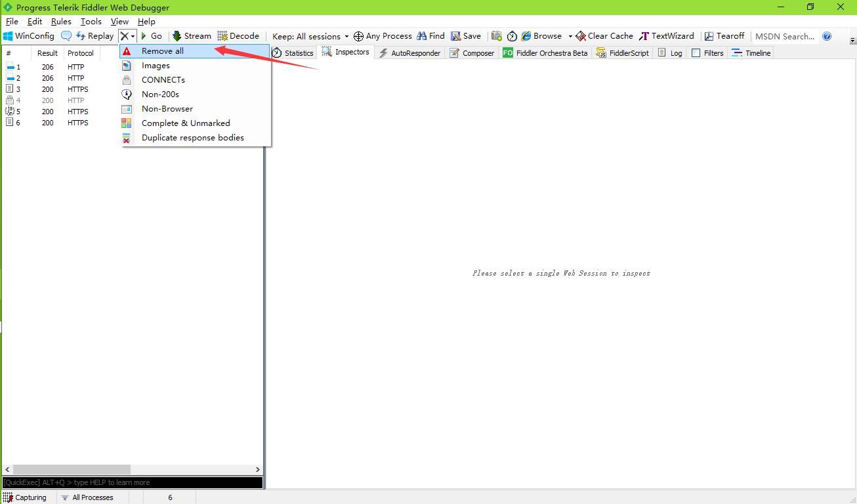Click the QuickExec command box
Screen dimensions: 857x504
tap(133, 482)
